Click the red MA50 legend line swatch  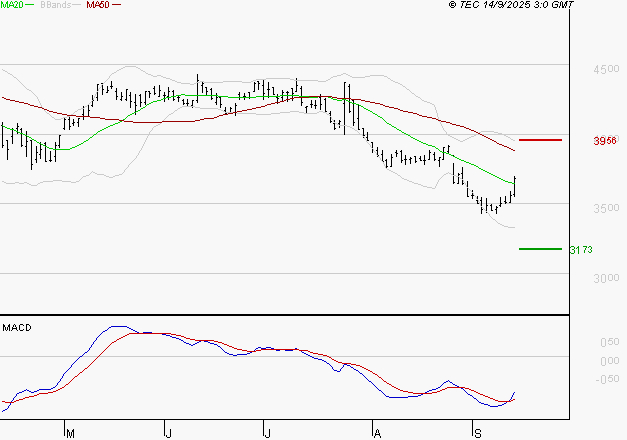pyautogui.click(x=117, y=6)
